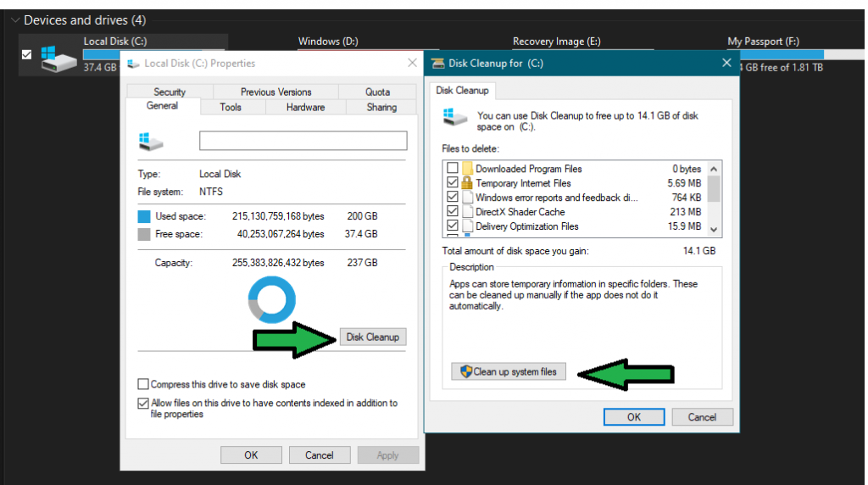868x485 pixels.
Task: Click the Properties window title bar drive icon
Action: (x=133, y=64)
